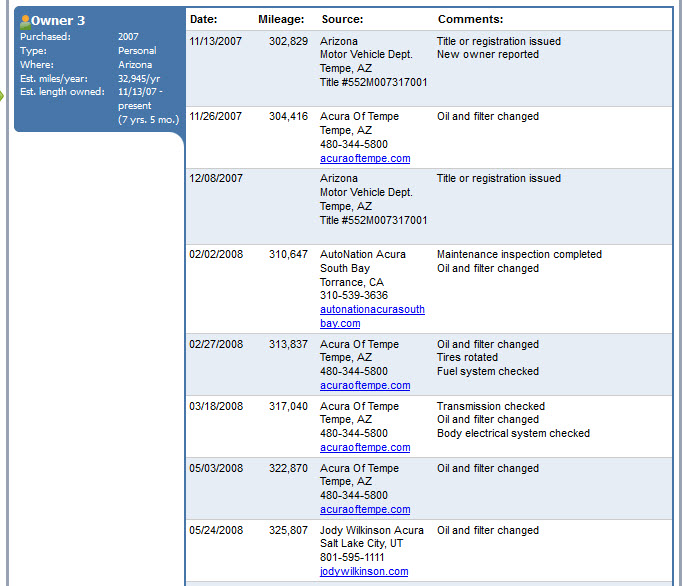Click the phone number 801-595-1111
The width and height of the screenshot is (685, 586).
tap(354, 558)
